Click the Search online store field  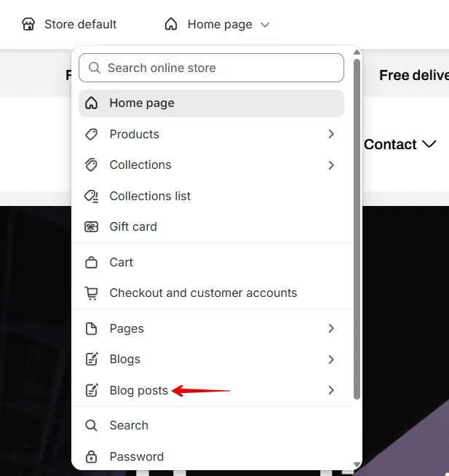(211, 68)
